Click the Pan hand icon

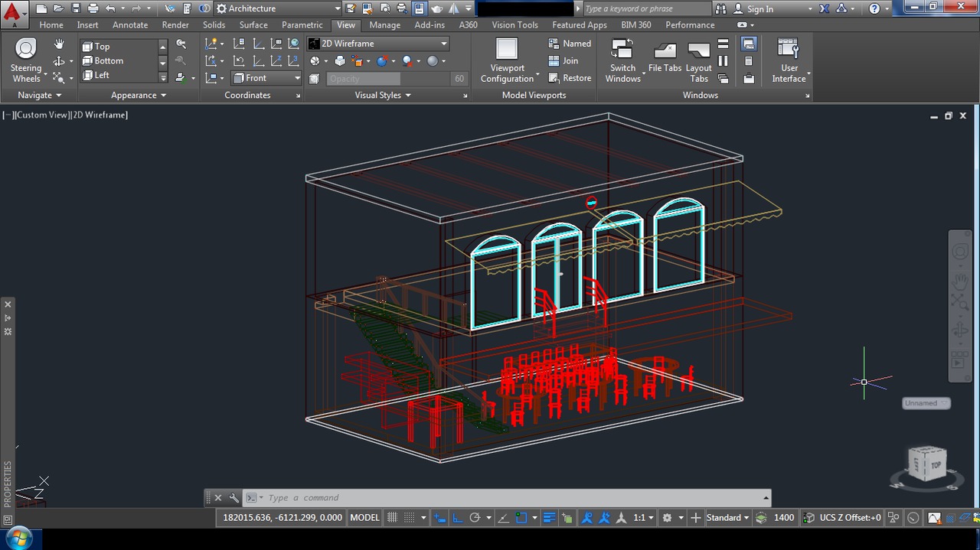point(60,44)
